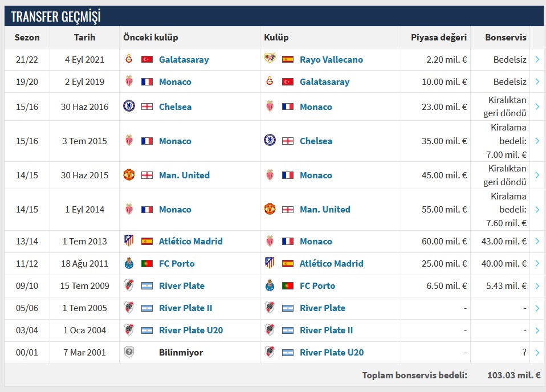Image resolution: width=546 pixels, height=392 pixels.
Task: Click the FC Porto crest in the 11/12 row
Action: tap(129, 263)
